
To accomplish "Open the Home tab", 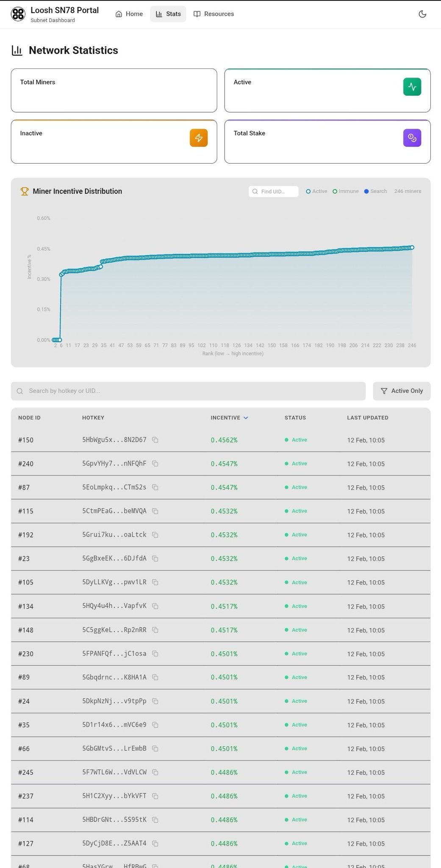I will [x=129, y=14].
